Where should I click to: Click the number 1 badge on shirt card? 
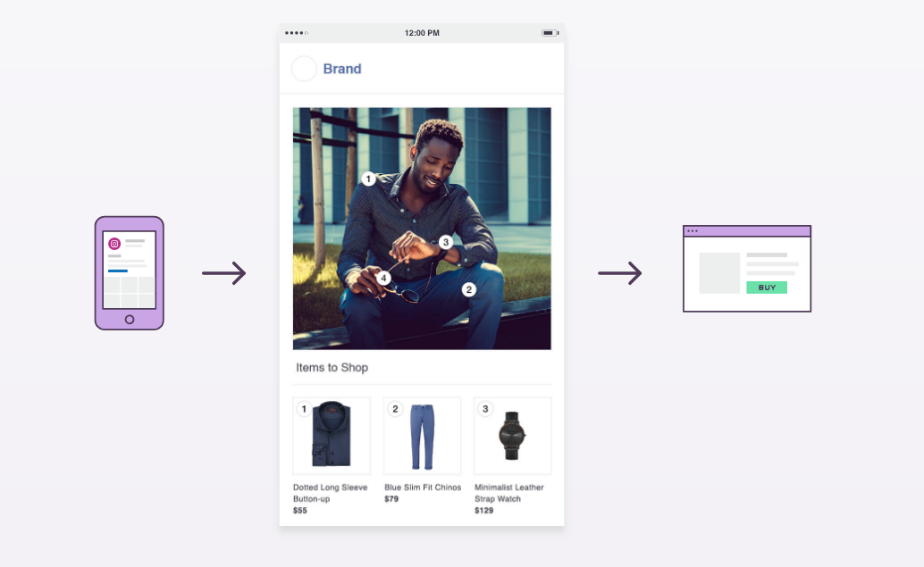[x=304, y=409]
